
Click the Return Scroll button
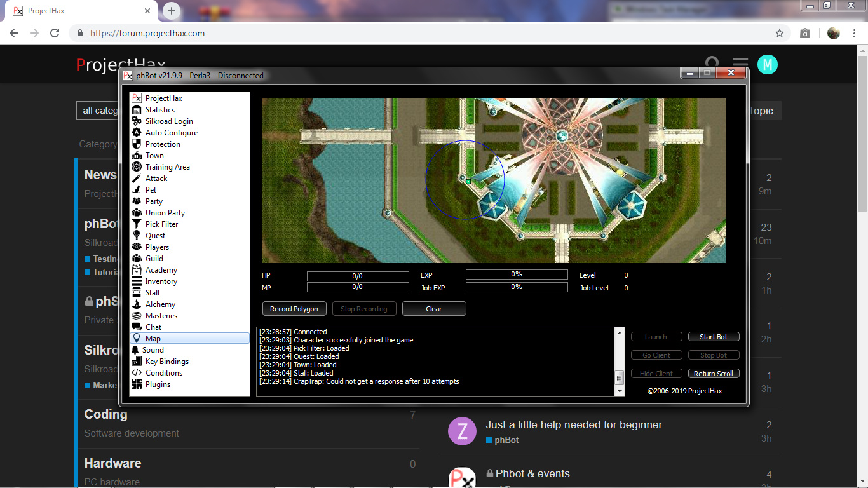(x=713, y=374)
